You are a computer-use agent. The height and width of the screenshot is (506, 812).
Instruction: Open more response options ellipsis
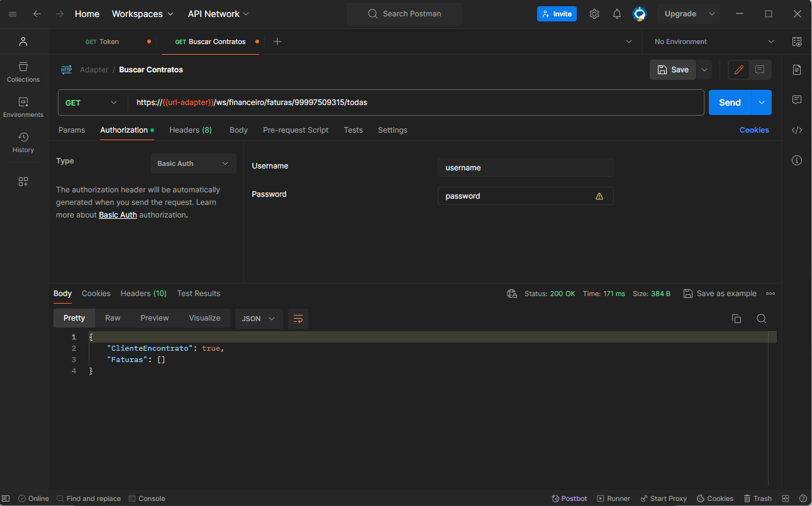770,294
